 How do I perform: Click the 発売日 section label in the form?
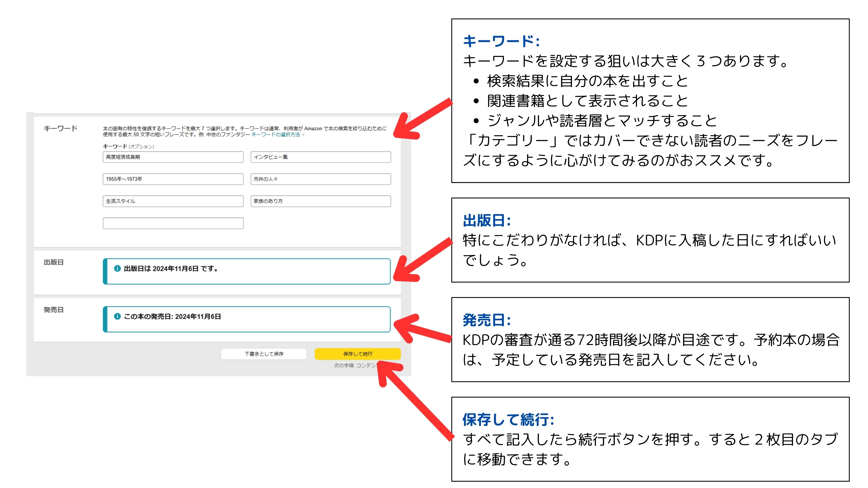coord(54,310)
